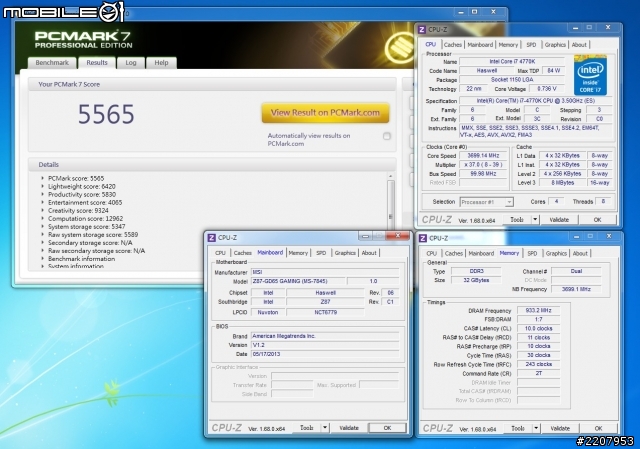Open Caches tab in Mainboard CPU-Z window
This screenshot has width=640, height=449.
coord(242,253)
